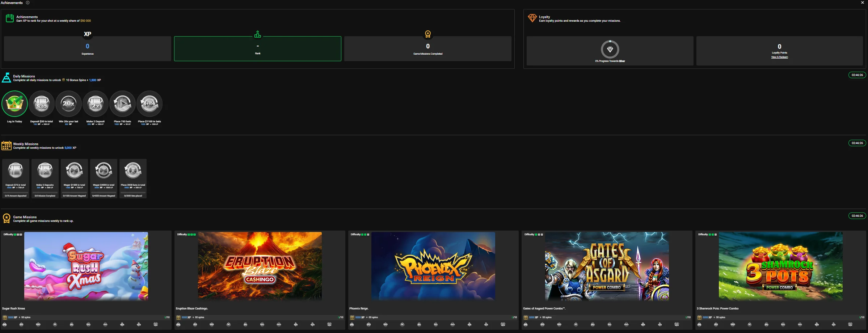Click the Eruption Blaze Cashingo title
Viewport: 868px width, 333px height.
click(192, 309)
